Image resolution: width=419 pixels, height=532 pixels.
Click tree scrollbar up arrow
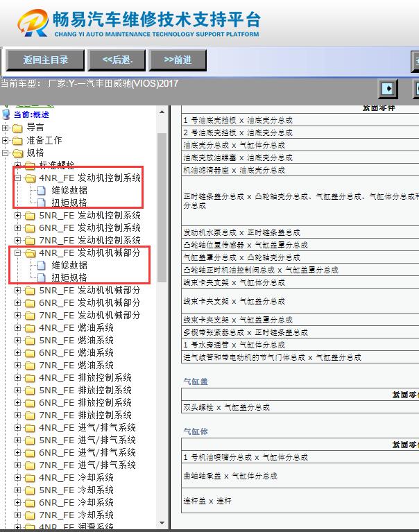click(x=162, y=112)
